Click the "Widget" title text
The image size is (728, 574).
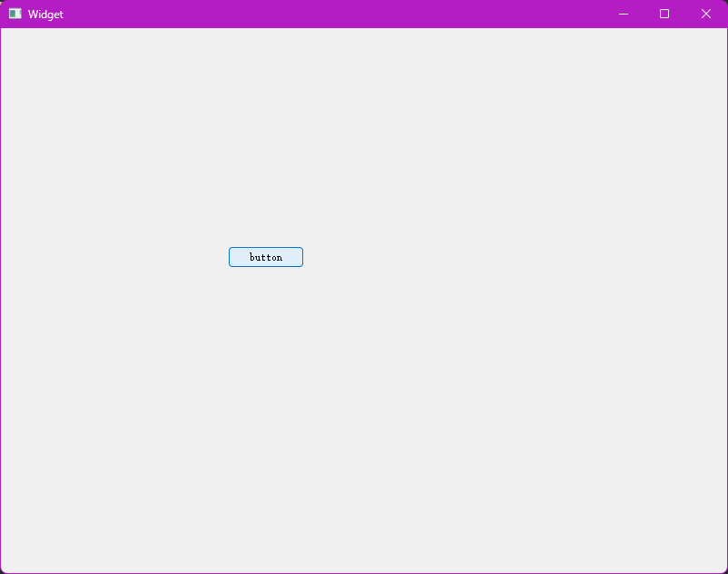[45, 15]
